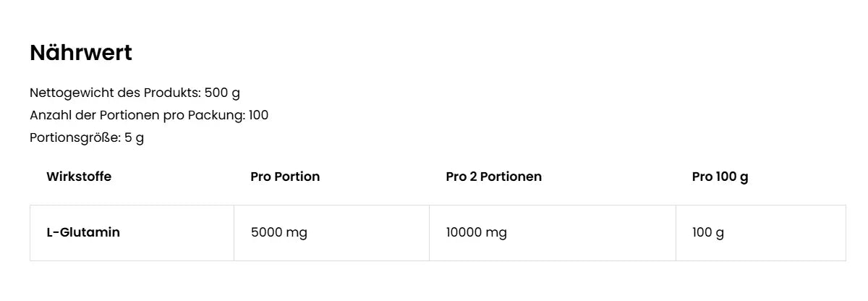Screen dimensions: 868x301
Task: Select the Pro 100 g column header
Action: (720, 177)
